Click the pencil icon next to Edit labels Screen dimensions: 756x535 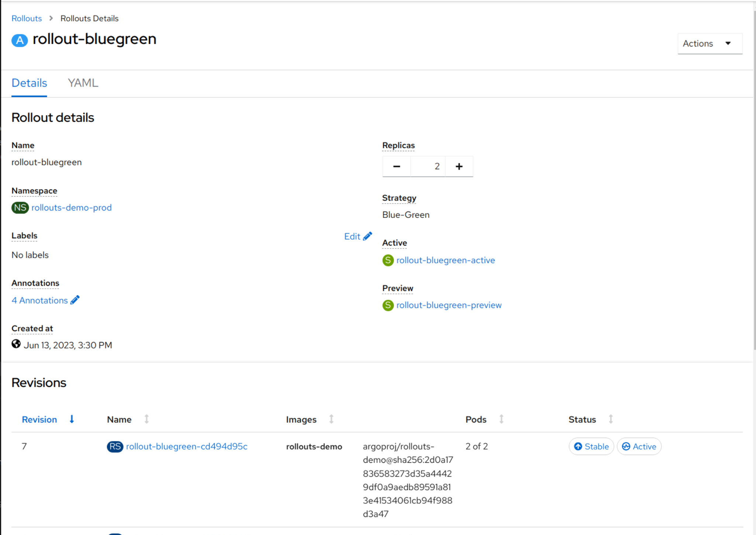(367, 236)
